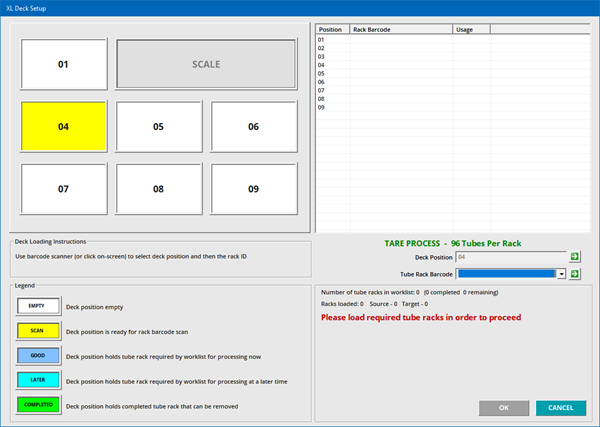
Task: Click the blue GOOD legend swatch
Action: (36, 355)
